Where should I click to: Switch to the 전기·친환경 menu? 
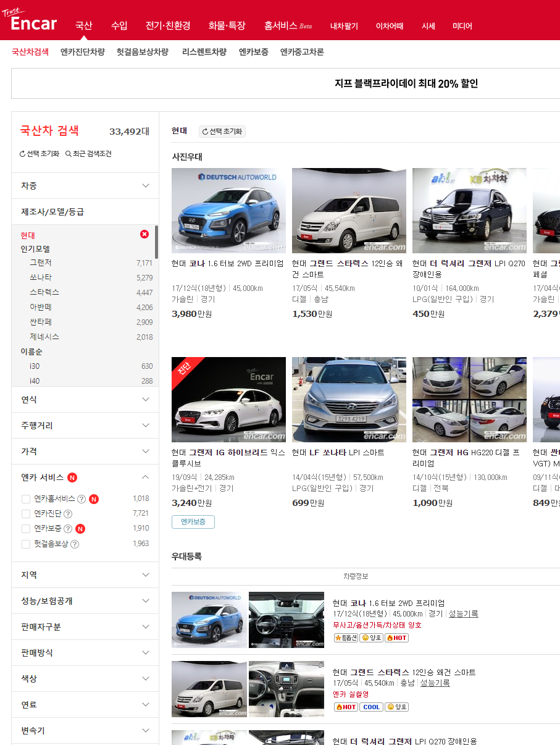point(168,25)
